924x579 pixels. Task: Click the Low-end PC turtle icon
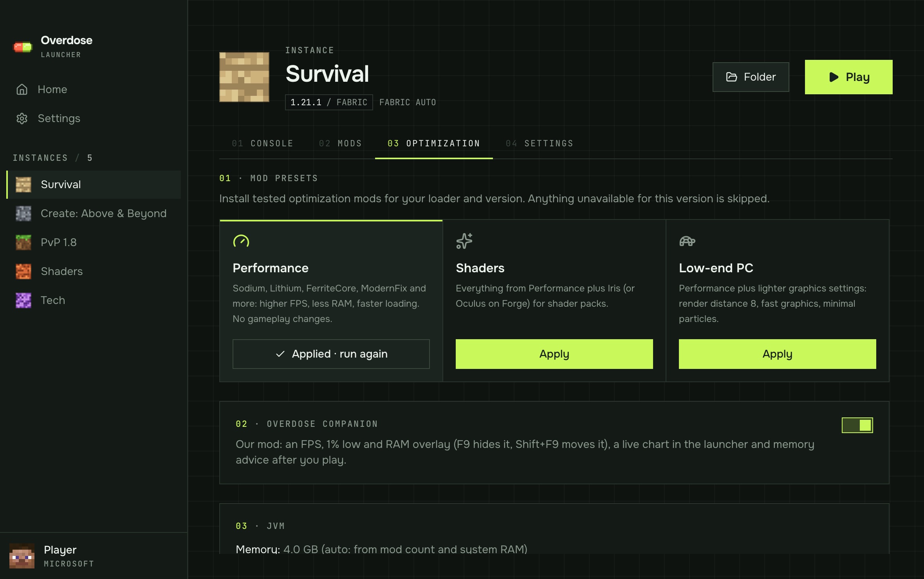pyautogui.click(x=687, y=241)
